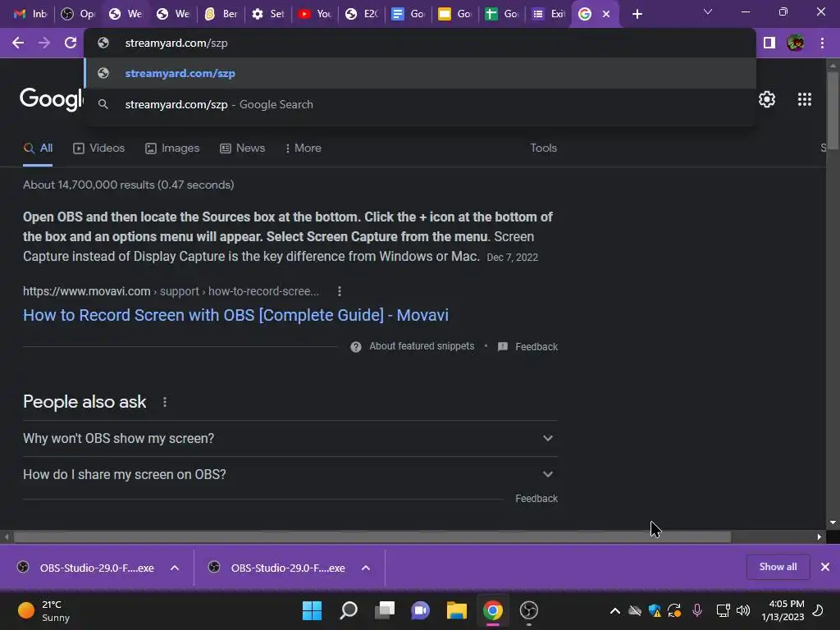This screenshot has width=840, height=630.
Task: Toggle the browser side panel icon
Action: [x=769, y=43]
